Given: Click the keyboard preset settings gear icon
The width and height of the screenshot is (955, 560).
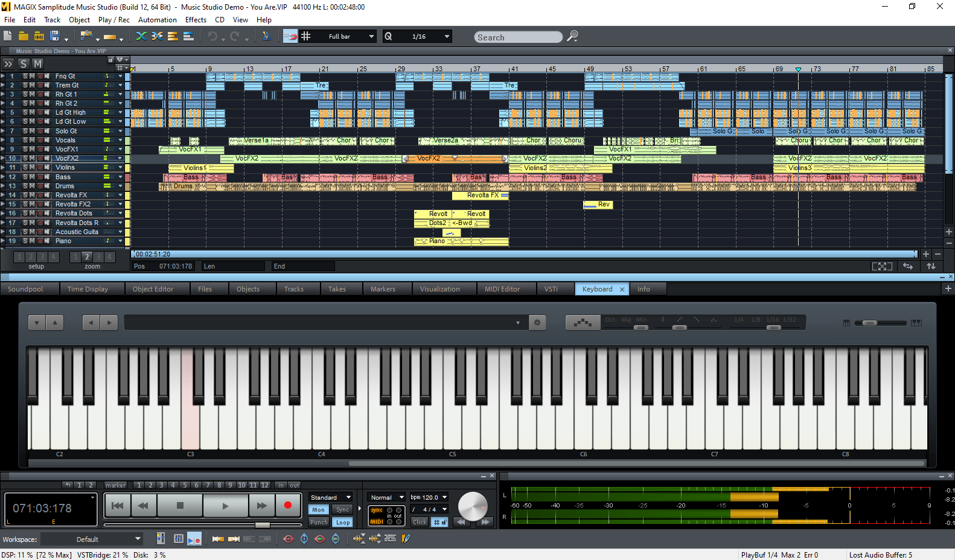Looking at the screenshot, I should [x=537, y=323].
